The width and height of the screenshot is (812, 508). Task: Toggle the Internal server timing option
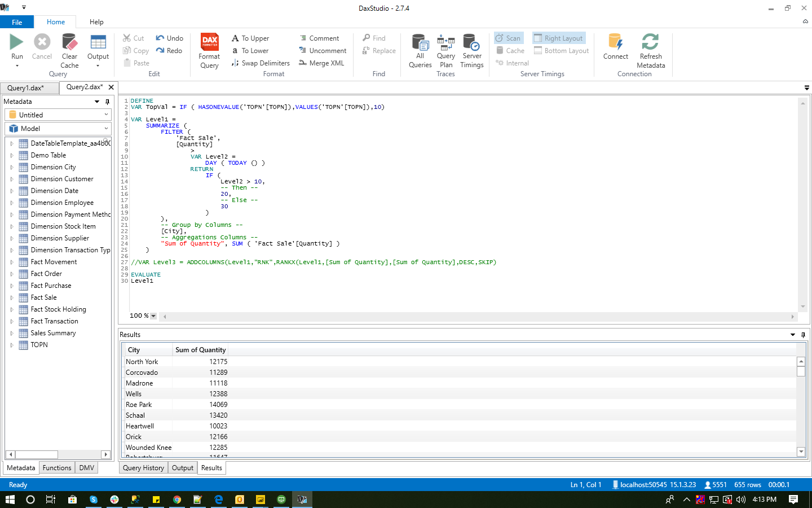pos(512,63)
